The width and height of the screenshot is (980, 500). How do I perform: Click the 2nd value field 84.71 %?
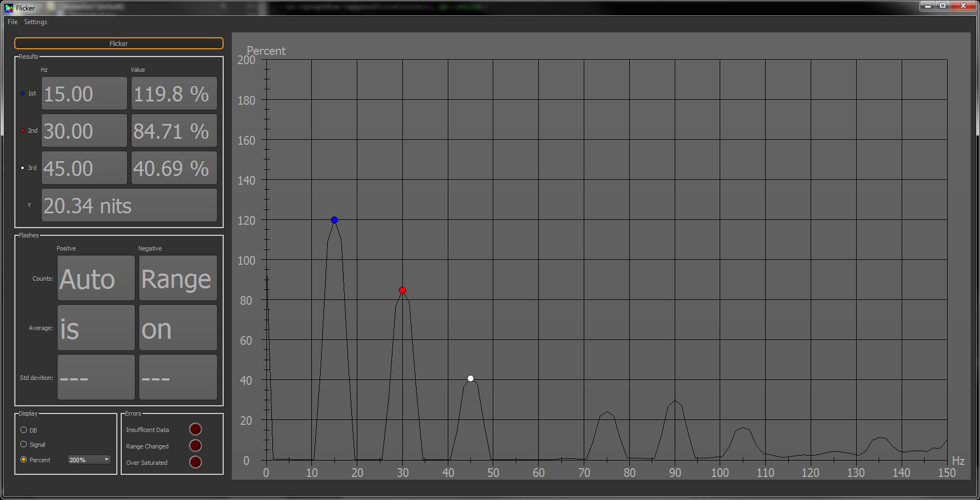(x=174, y=130)
